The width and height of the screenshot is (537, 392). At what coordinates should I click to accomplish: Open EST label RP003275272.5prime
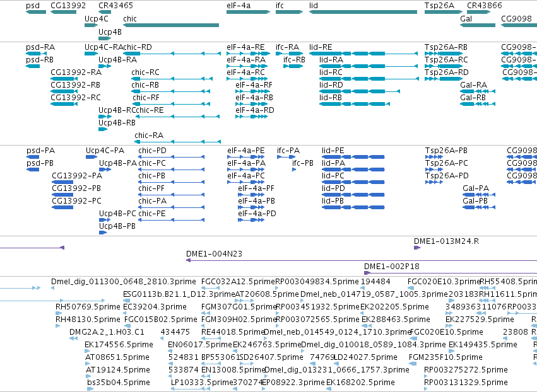[466, 370]
